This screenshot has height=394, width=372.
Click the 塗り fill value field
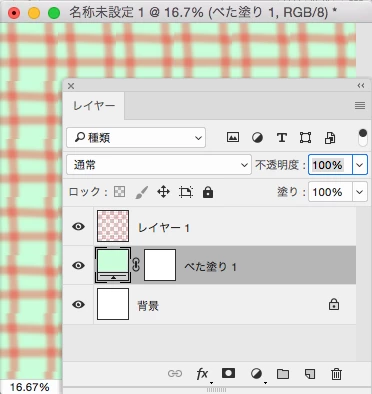pos(330,192)
